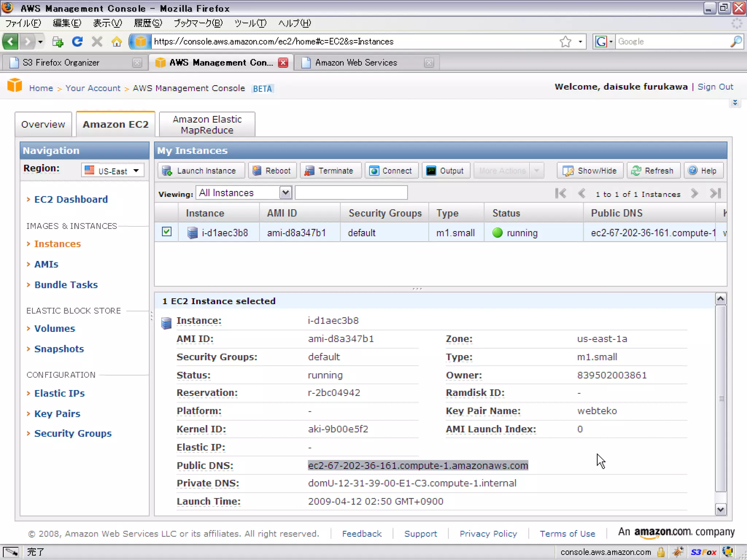Open Bundle Tasks in navigation
747x560 pixels.
point(66,285)
